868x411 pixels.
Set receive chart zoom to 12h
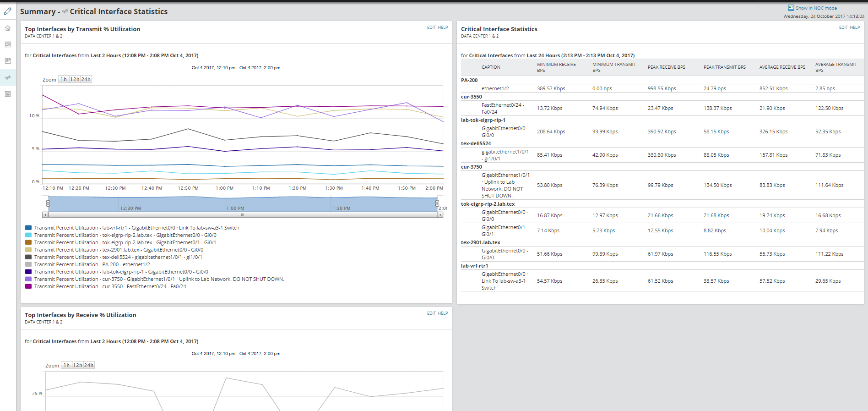[x=77, y=365]
